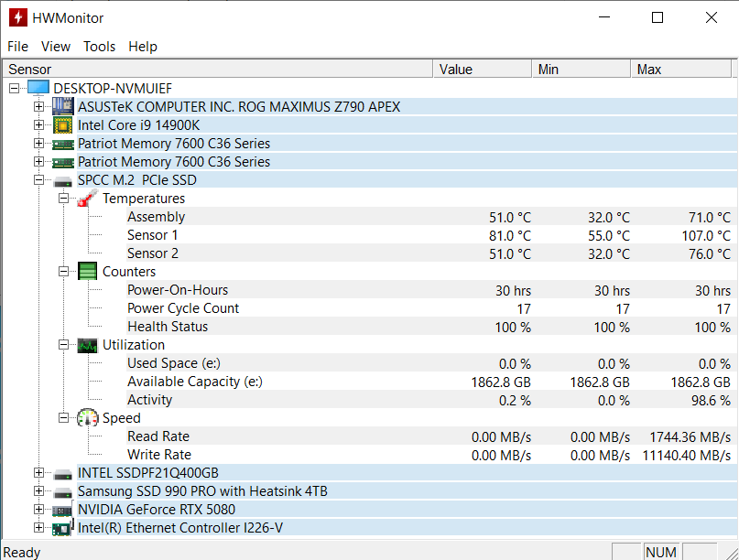
Task: Select the Sensor 1 temperature row
Action: tap(153, 235)
